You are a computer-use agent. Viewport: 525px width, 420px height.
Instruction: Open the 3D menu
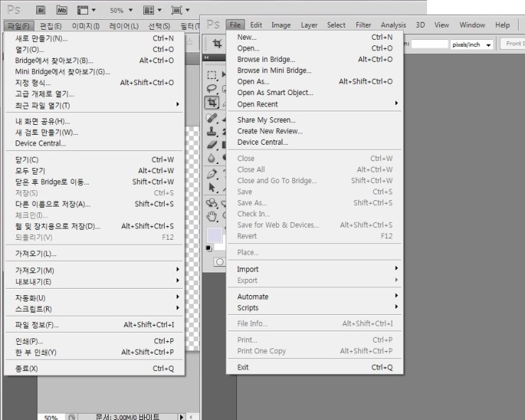(x=420, y=25)
